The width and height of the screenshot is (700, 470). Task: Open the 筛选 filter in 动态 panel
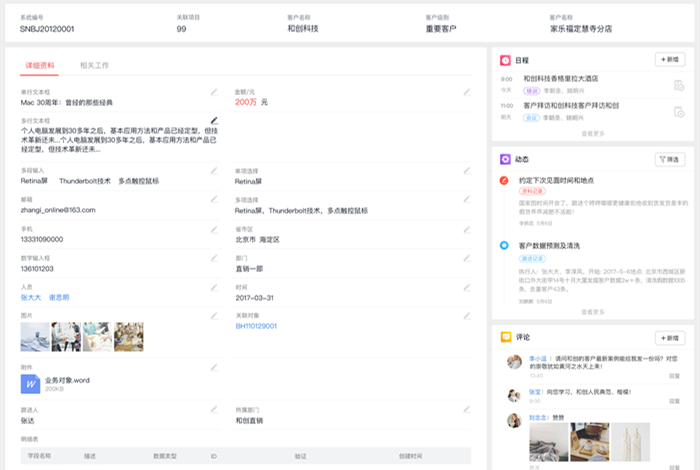669,159
